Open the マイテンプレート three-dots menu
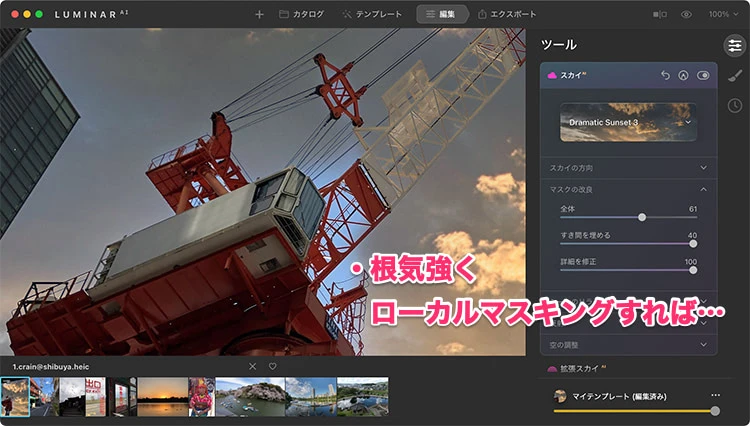Viewport: 750px width, 426px height. (x=715, y=396)
